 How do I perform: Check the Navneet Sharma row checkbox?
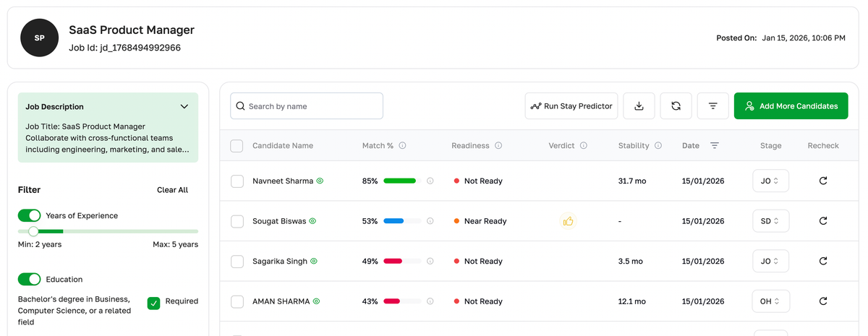pyautogui.click(x=237, y=181)
